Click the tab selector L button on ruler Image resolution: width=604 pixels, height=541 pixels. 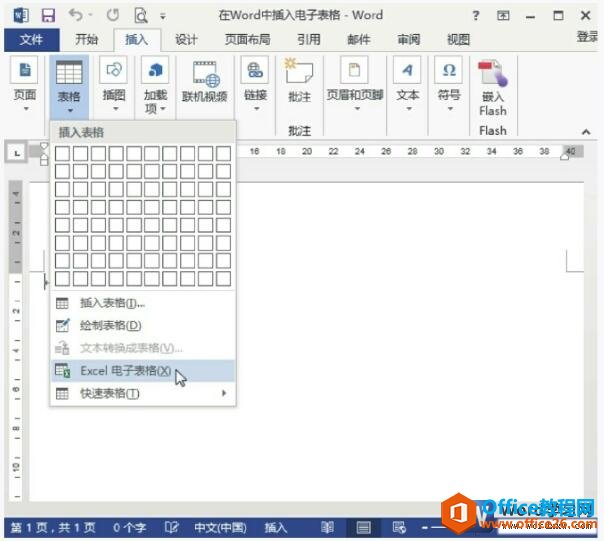[x=17, y=153]
